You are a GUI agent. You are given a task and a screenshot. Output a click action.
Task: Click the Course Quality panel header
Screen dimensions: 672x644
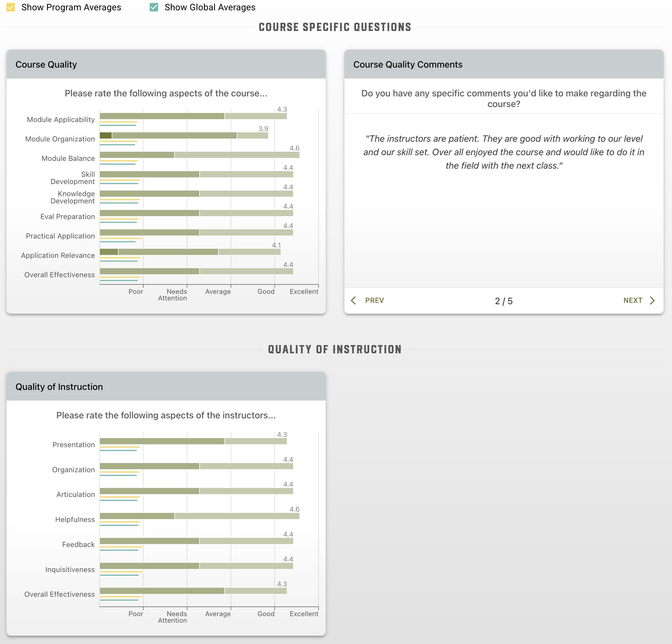[166, 64]
